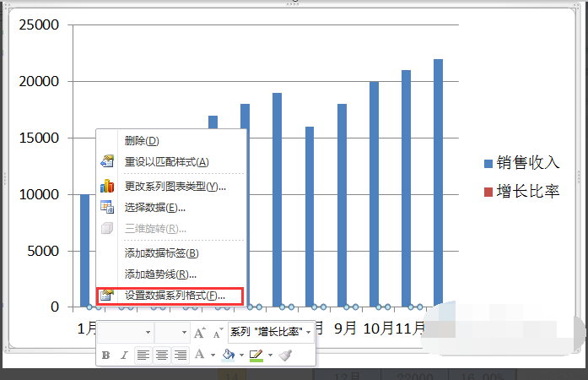Toggle Italic in mini toolbar
The image size is (588, 380).
124,356
